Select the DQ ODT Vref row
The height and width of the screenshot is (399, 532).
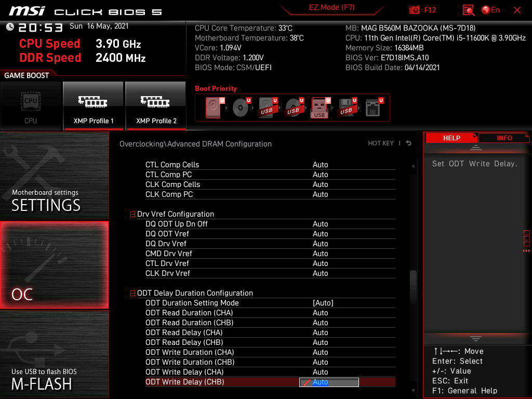pos(270,234)
